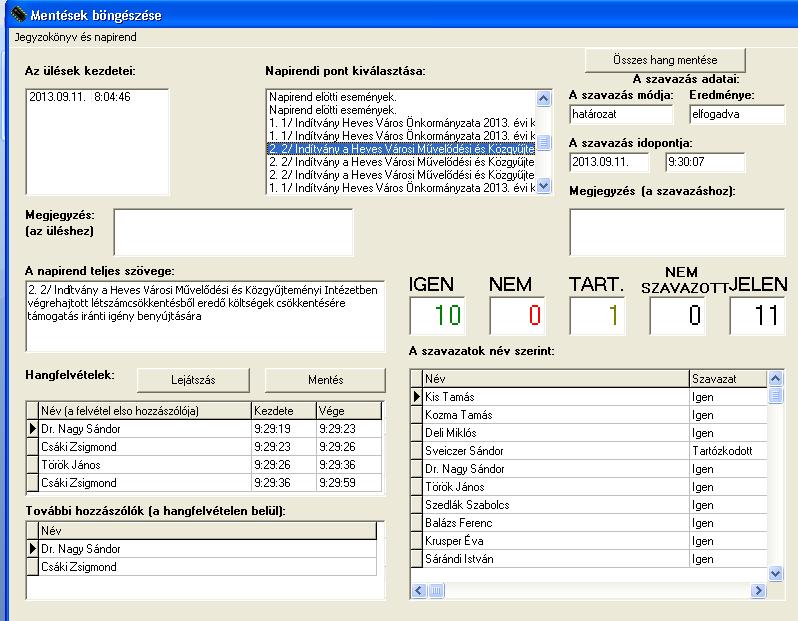
Task: Click the Mentés button
Action: point(326,380)
